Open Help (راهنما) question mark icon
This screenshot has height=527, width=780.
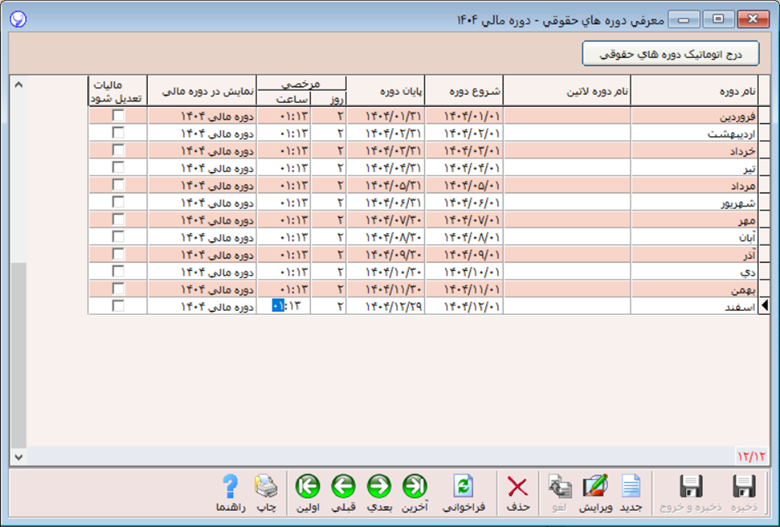click(231, 493)
